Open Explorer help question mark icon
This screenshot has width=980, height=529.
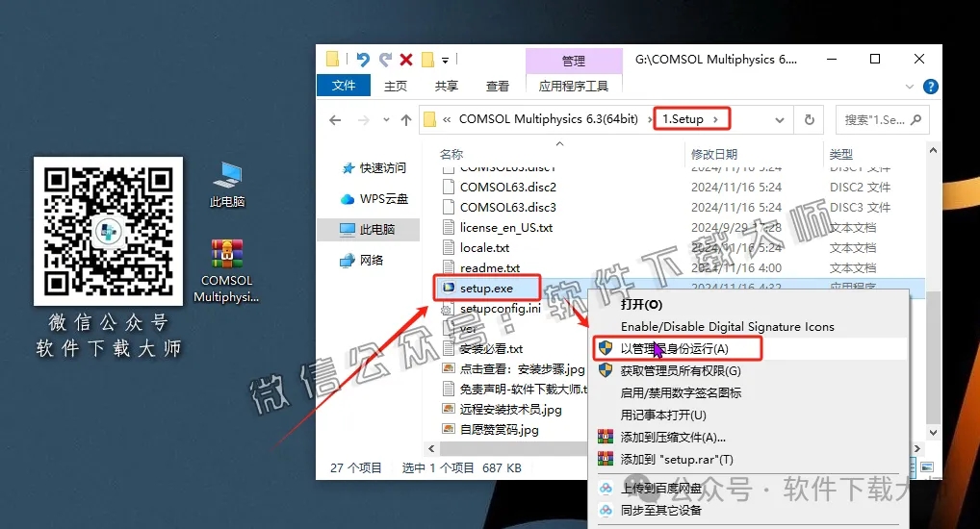931,87
